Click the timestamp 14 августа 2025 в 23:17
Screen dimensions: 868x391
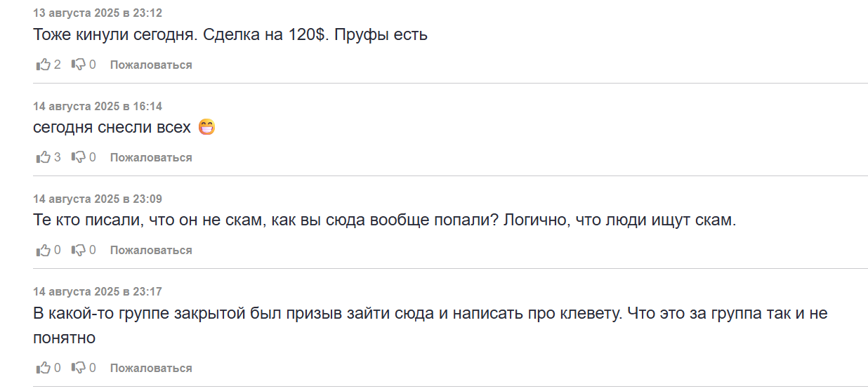click(x=98, y=291)
